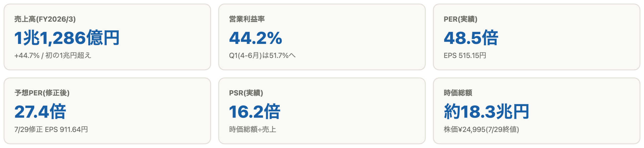This screenshot has height=148, width=644.
Task: Select the 27.4倍 forecast PER value
Action: pyautogui.click(x=40, y=112)
